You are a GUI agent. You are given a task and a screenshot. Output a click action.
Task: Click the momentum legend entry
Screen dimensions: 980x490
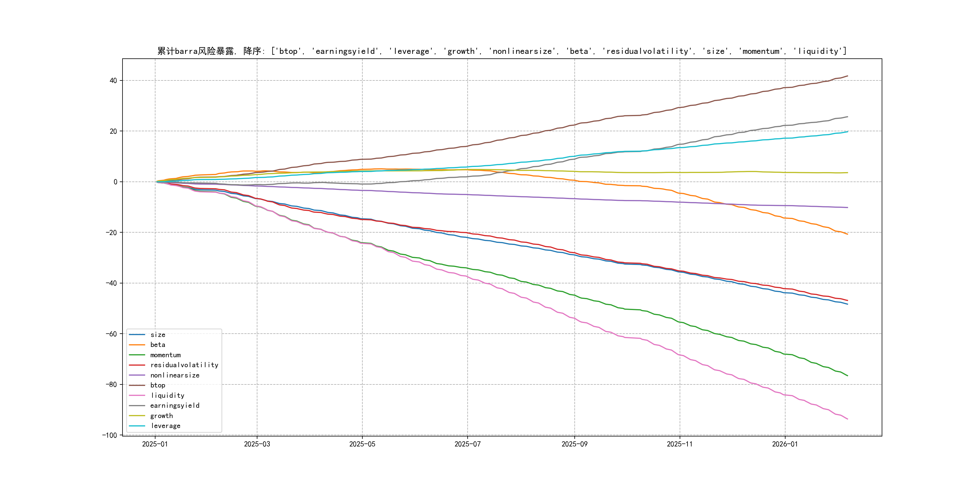tap(165, 355)
